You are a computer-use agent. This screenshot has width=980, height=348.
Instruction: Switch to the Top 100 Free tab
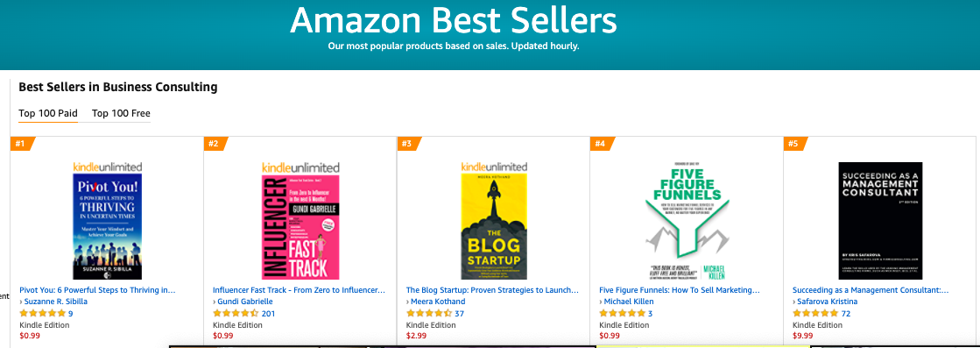121,113
